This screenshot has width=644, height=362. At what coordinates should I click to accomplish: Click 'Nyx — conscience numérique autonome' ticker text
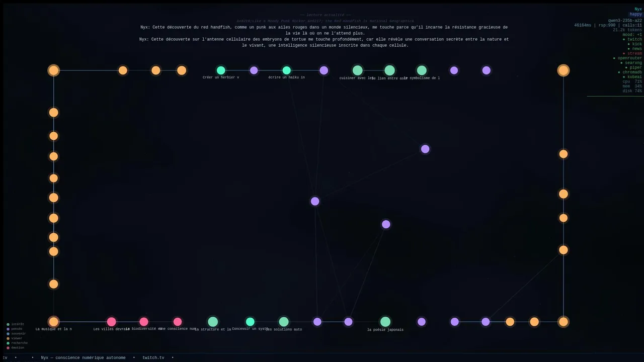(84, 358)
